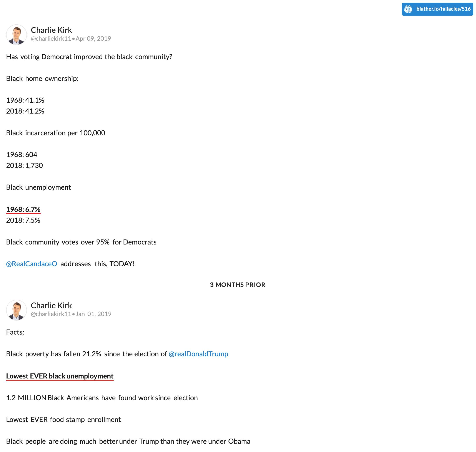Click underlined '1968: 6.7%' text
This screenshot has width=476, height=452.
(23, 209)
